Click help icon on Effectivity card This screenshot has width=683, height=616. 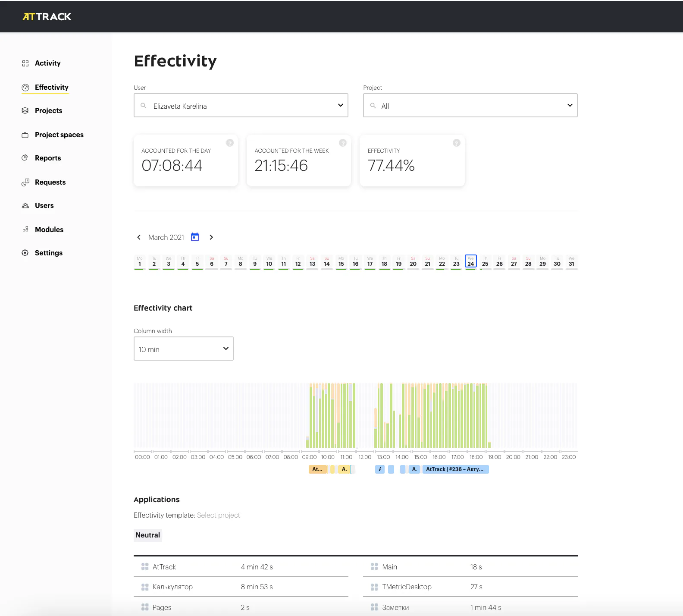[457, 143]
